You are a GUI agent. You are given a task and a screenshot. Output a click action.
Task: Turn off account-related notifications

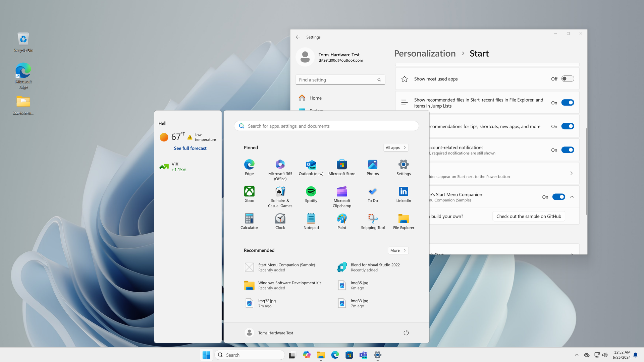[568, 150]
